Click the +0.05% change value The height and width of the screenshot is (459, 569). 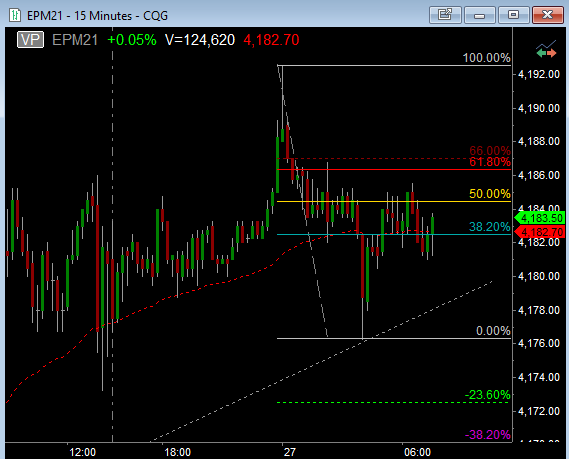click(x=132, y=40)
